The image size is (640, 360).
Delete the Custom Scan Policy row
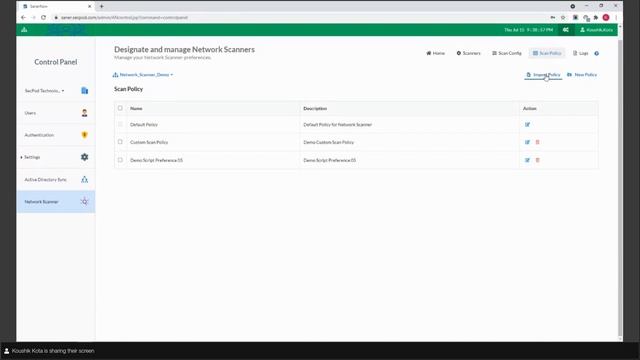pos(538,142)
